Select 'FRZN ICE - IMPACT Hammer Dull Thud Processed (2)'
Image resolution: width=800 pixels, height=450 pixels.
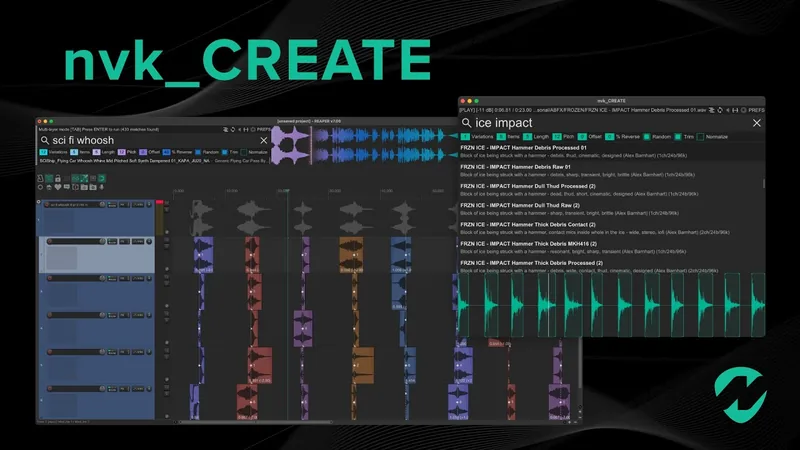pos(610,190)
